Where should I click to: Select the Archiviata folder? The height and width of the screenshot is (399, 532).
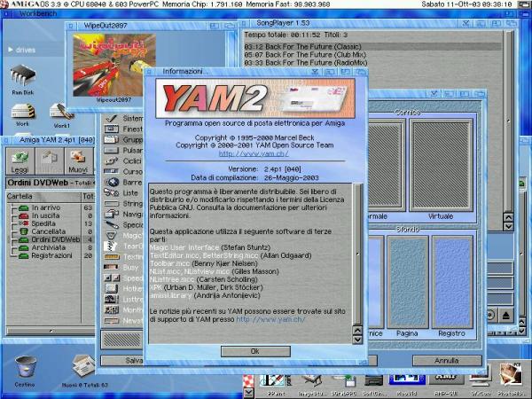[51, 247]
